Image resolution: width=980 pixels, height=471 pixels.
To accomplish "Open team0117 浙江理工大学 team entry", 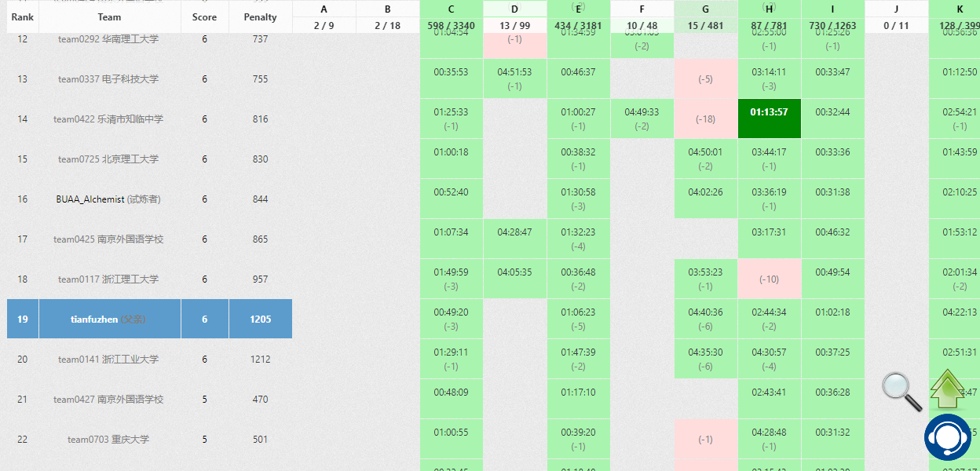I will [x=108, y=279].
